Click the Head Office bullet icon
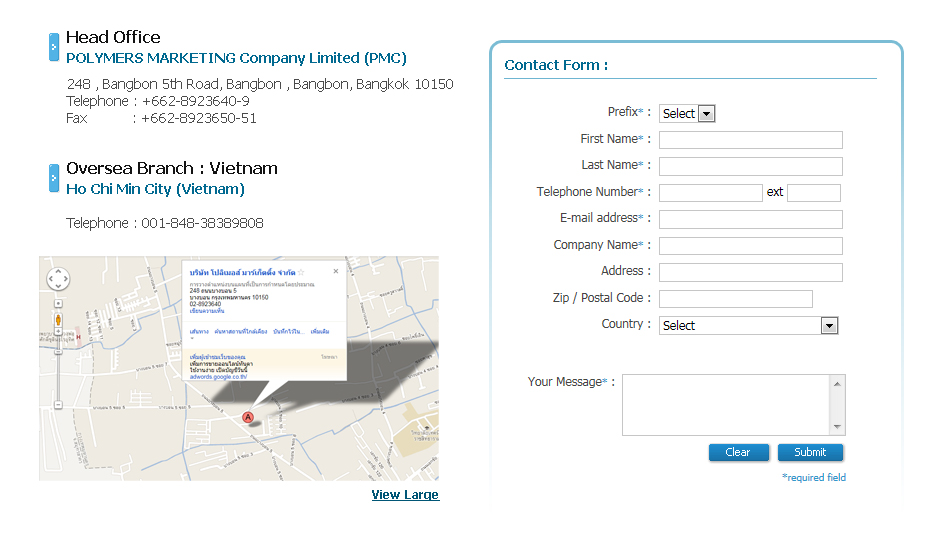940x534 pixels. (54, 46)
